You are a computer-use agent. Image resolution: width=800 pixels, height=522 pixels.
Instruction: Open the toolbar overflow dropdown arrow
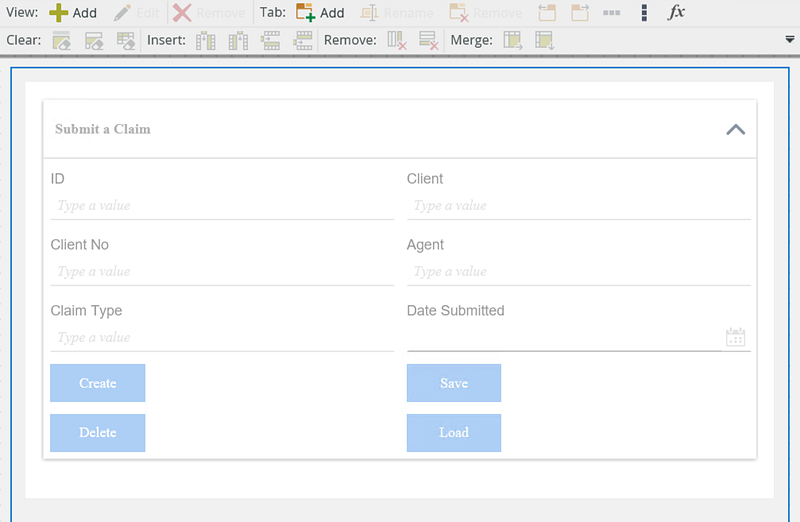790,39
